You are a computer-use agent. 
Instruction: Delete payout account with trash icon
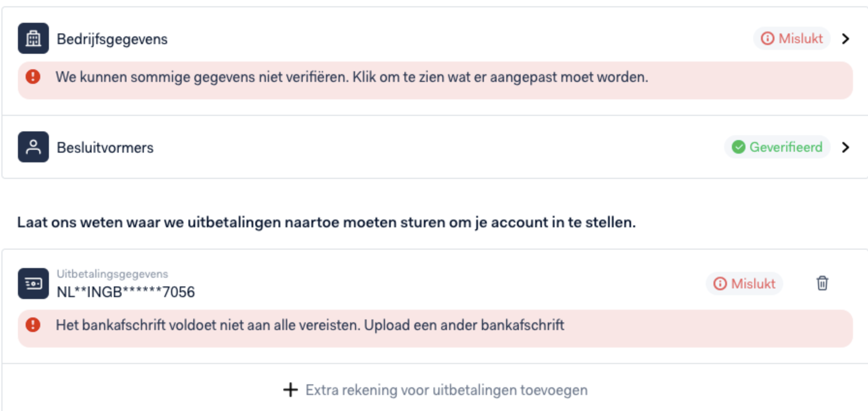822,283
